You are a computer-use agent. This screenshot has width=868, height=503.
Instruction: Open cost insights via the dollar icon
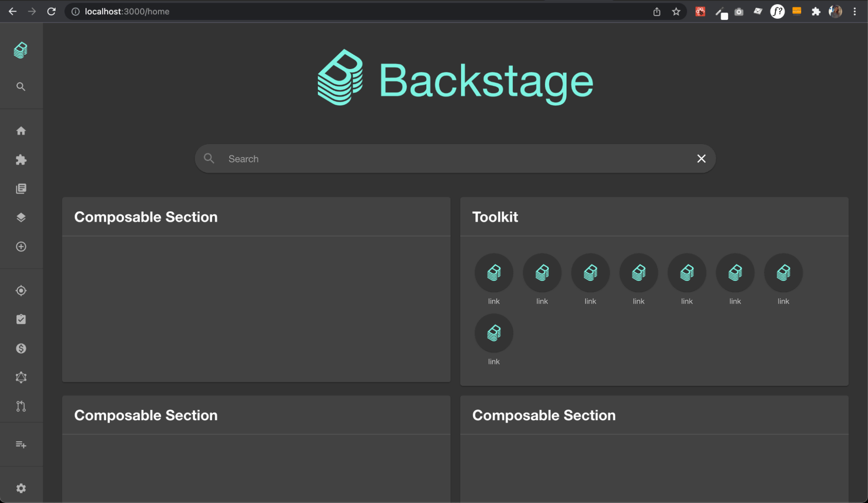pos(20,348)
